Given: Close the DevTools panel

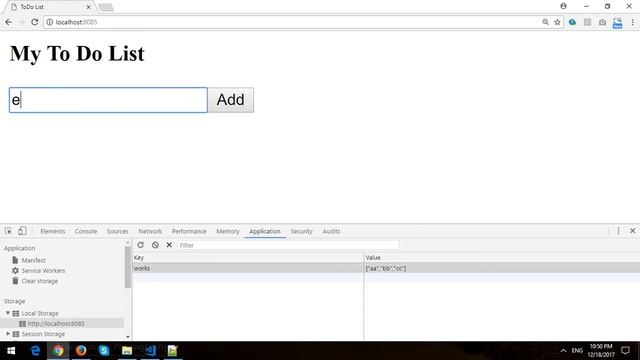Looking at the screenshot, I should pyautogui.click(x=632, y=231).
